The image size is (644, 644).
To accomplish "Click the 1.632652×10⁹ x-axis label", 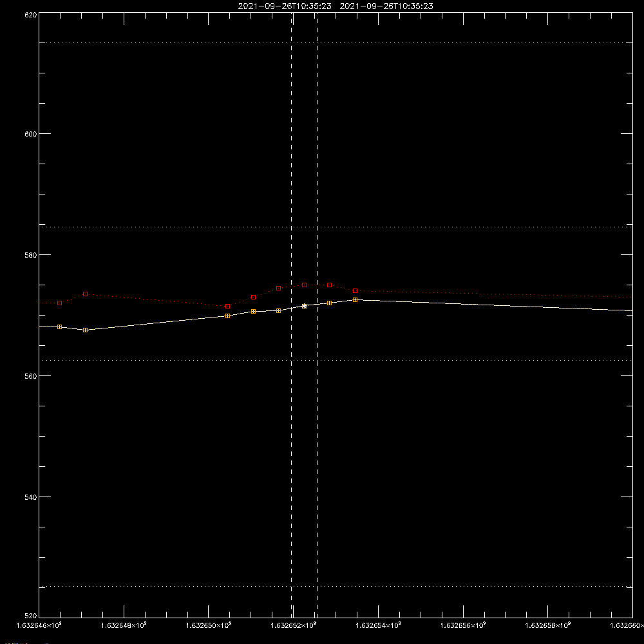I will tap(294, 625).
